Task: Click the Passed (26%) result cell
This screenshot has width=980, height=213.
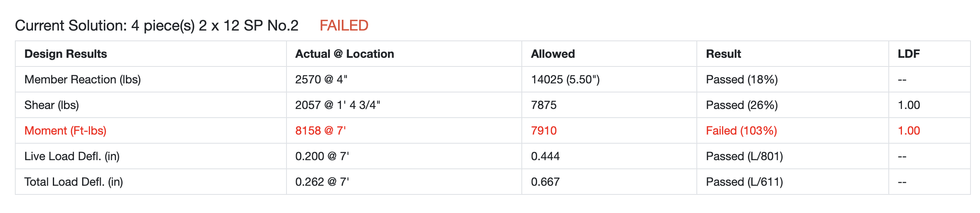Action: coord(742,105)
